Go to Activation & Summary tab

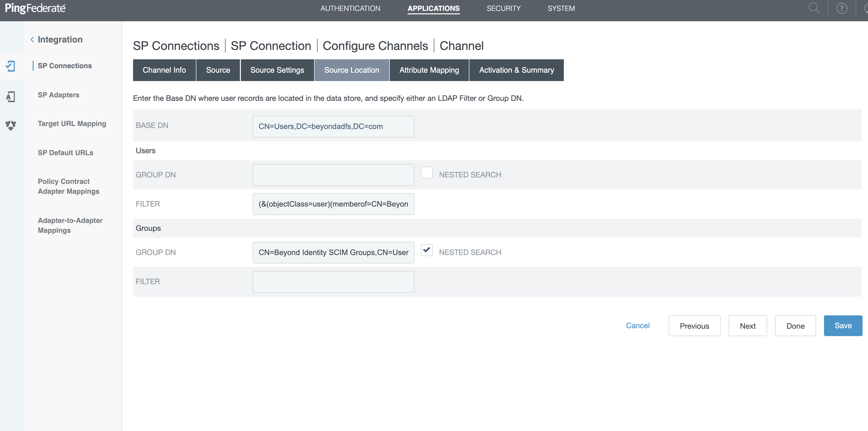pyautogui.click(x=516, y=70)
